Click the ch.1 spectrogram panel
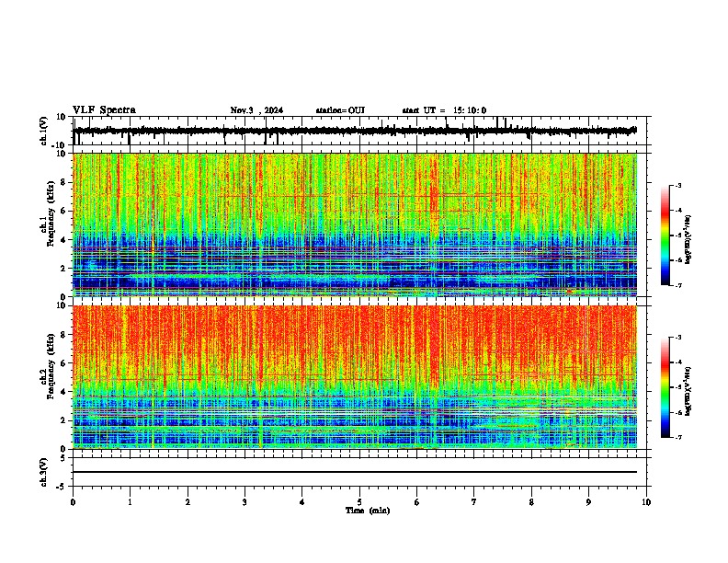The image size is (728, 563). pyautogui.click(x=355, y=224)
